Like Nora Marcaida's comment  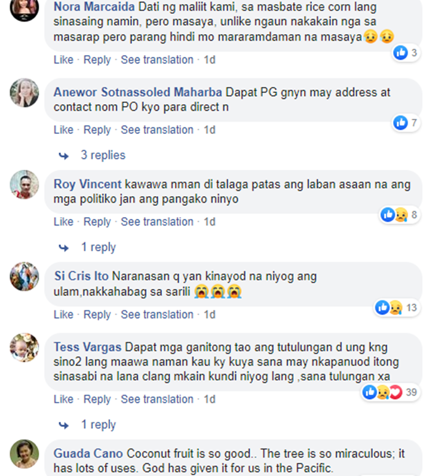[x=63, y=60]
